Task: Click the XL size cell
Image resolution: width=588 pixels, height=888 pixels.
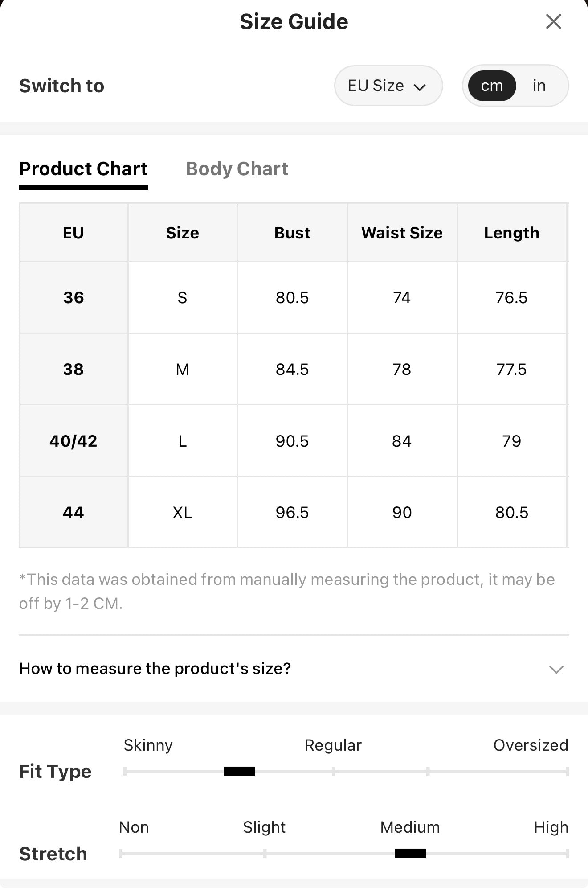Action: click(x=183, y=513)
